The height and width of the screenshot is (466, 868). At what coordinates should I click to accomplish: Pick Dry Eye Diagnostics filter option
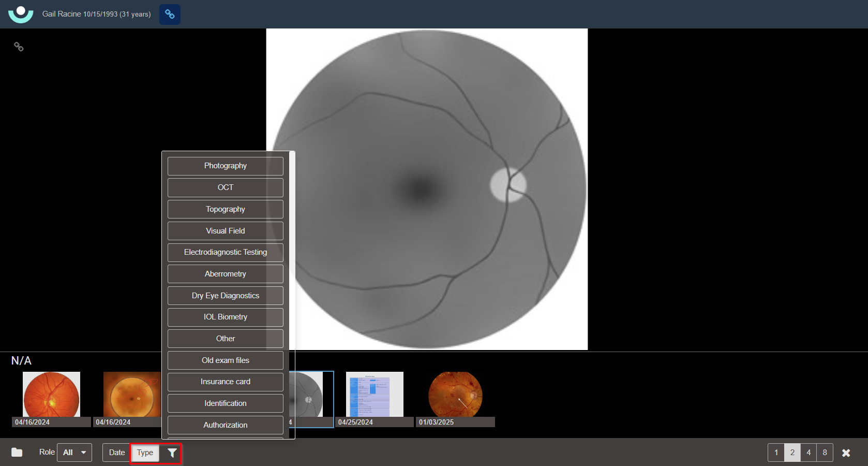coord(225,296)
